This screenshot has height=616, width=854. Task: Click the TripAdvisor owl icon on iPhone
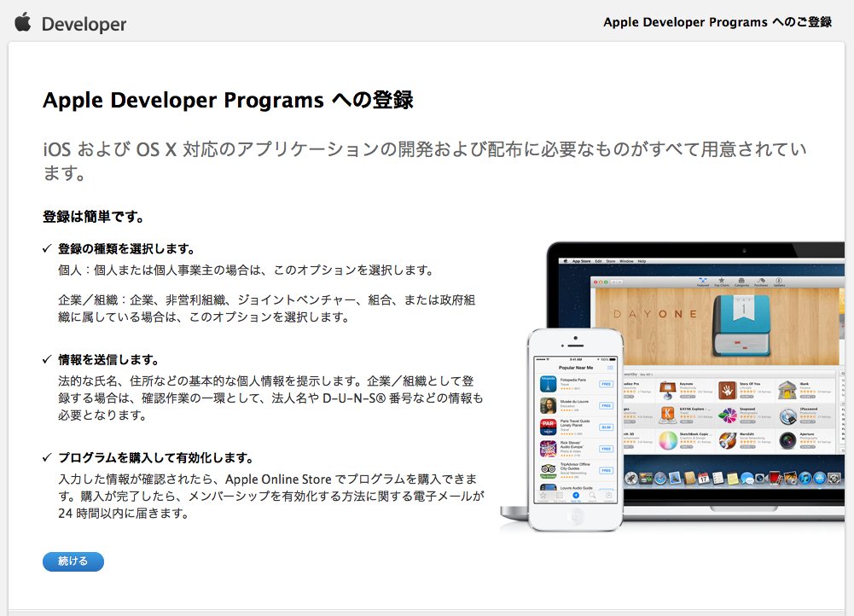coord(548,470)
